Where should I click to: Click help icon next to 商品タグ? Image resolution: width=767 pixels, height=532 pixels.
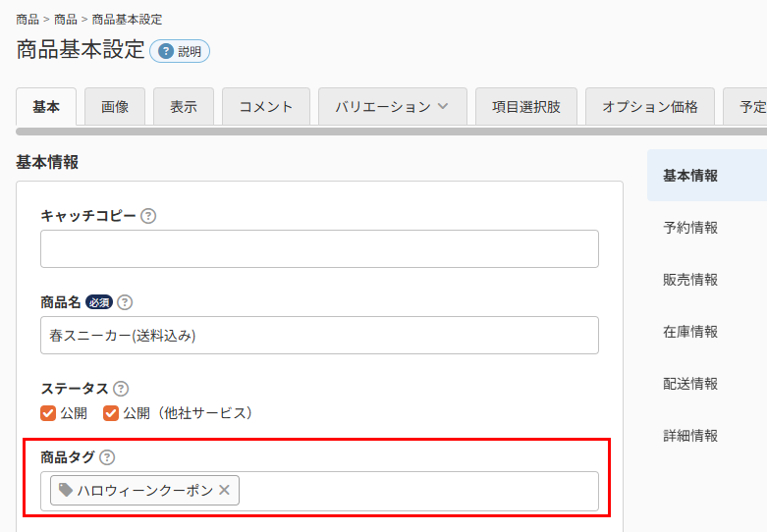pos(107,457)
